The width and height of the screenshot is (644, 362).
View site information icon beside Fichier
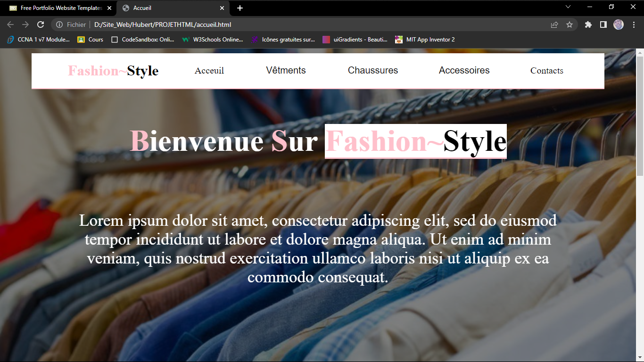click(x=59, y=25)
